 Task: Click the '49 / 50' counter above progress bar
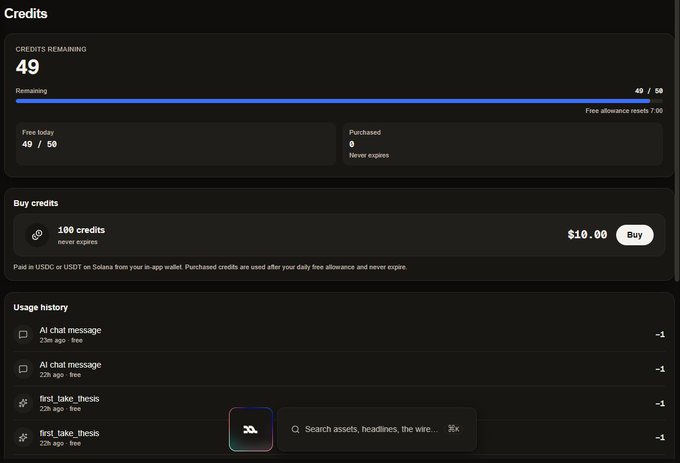point(649,91)
